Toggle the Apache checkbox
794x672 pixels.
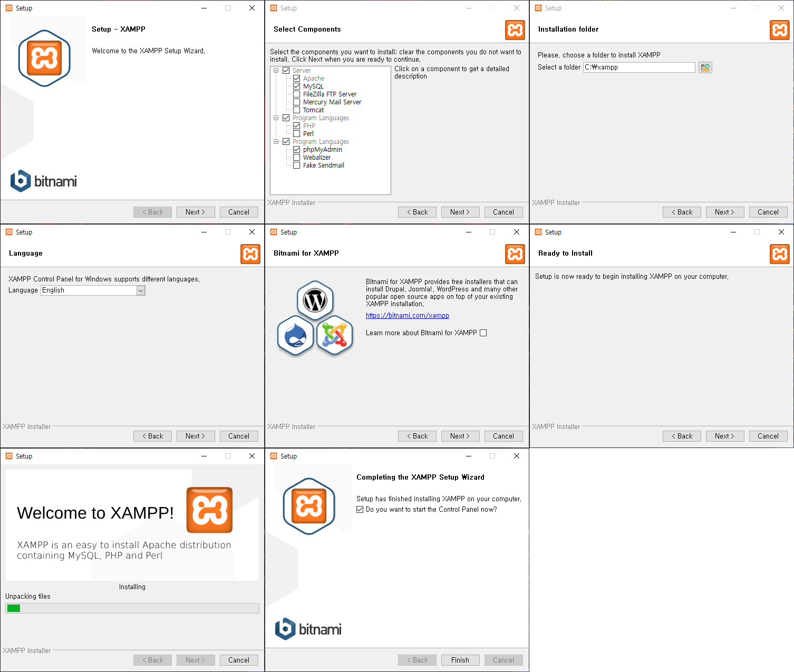pyautogui.click(x=297, y=79)
